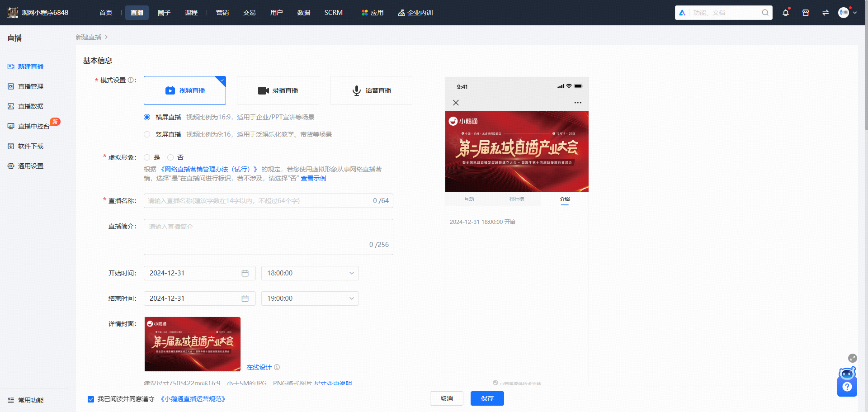Close the phone preview with X icon

[456, 103]
